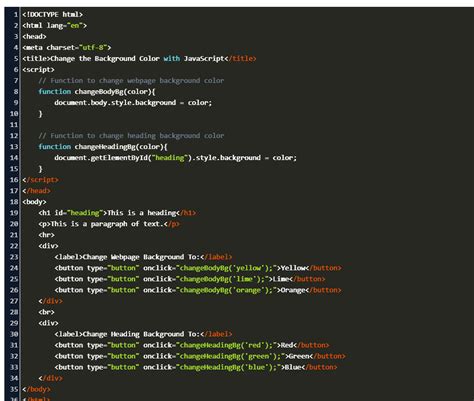Click the closing brace on line 10
The image size is (474, 401).
coord(40,113)
